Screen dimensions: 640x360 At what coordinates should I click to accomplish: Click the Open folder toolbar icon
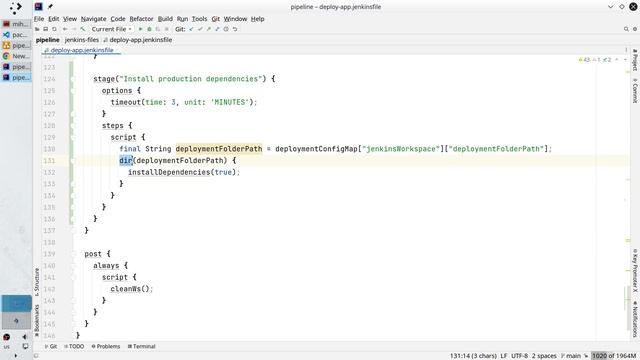point(37,29)
